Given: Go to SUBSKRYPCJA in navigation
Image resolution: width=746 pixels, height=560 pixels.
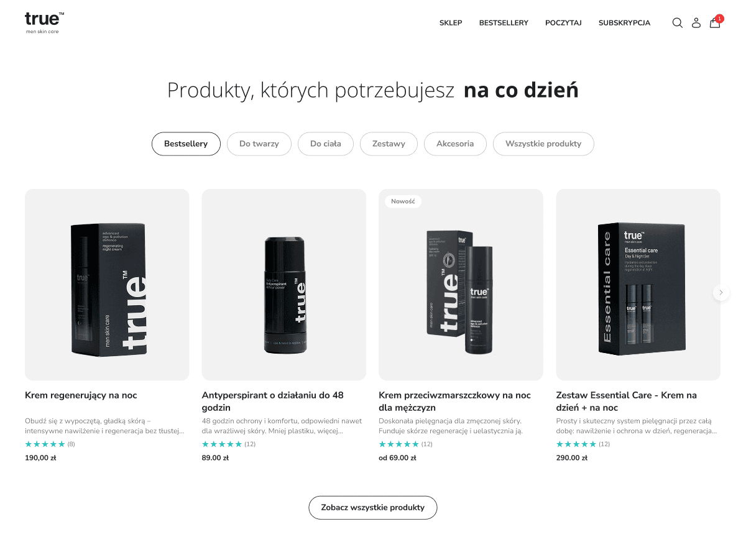Looking at the screenshot, I should [x=624, y=23].
